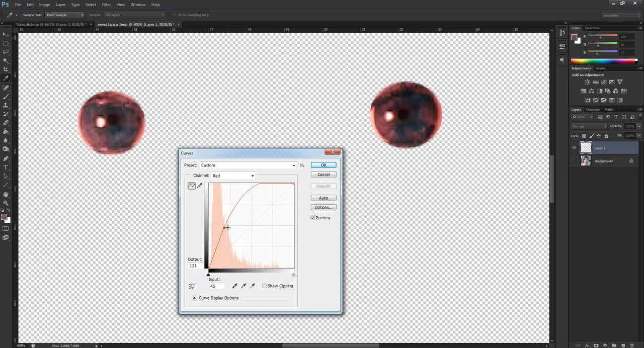The image size is (644, 348).
Task: Hide Layer 1 using eye icon
Action: tap(574, 148)
